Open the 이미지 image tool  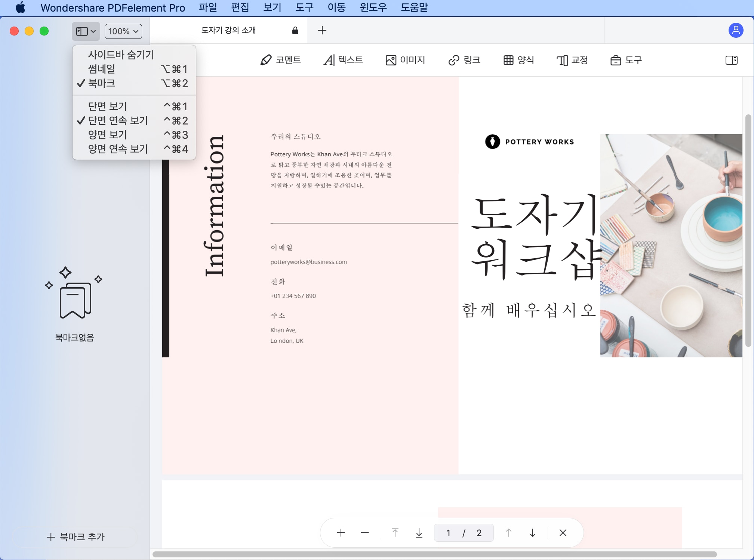click(405, 60)
